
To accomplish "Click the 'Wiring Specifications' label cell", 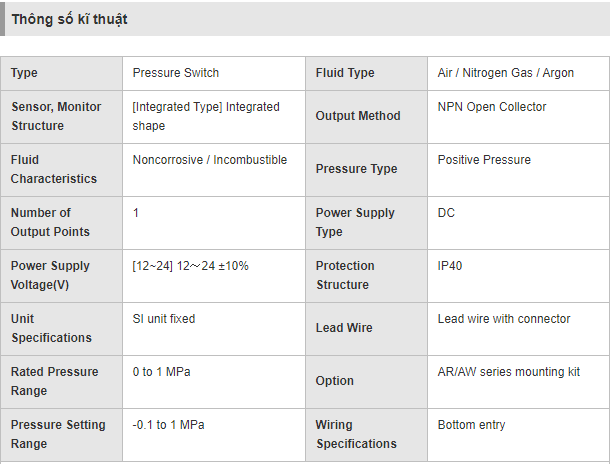I will (x=366, y=435).
